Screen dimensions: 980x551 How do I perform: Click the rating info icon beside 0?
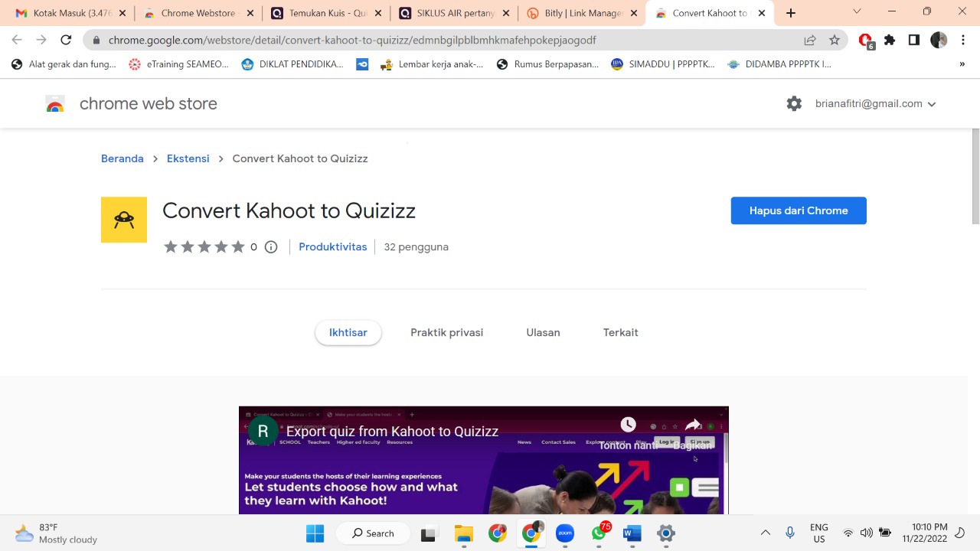tap(270, 246)
